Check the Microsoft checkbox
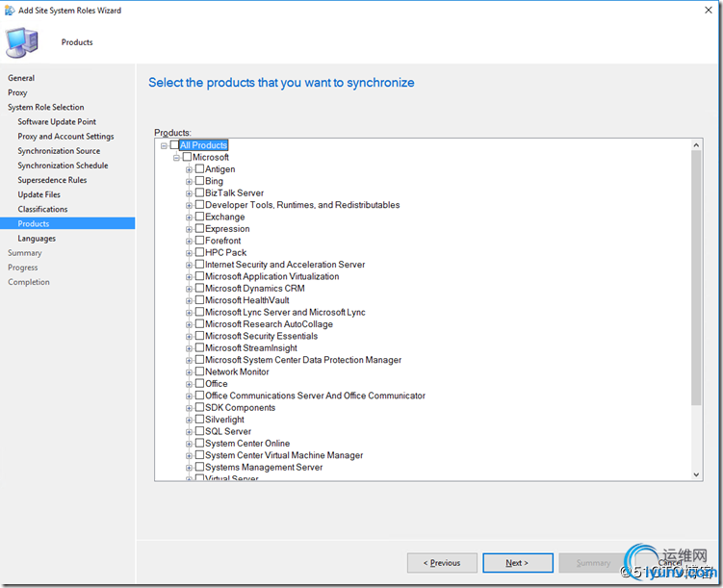Image resolution: width=723 pixels, height=588 pixels. pyautogui.click(x=187, y=157)
